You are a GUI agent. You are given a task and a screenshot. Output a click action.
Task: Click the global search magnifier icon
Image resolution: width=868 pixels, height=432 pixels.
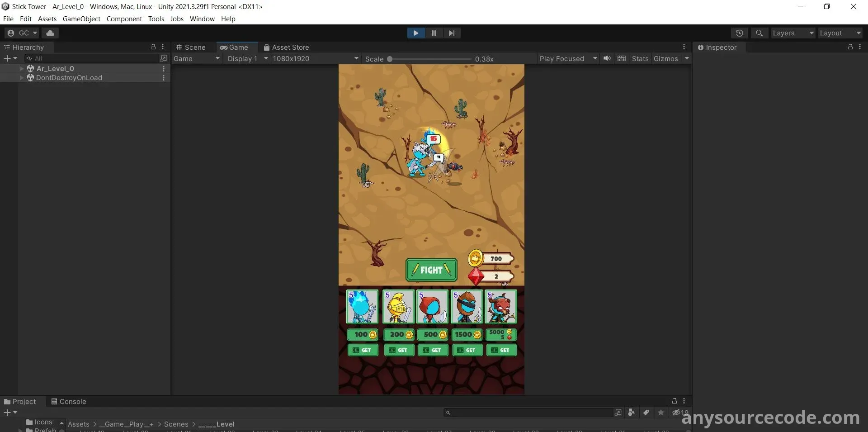point(759,33)
